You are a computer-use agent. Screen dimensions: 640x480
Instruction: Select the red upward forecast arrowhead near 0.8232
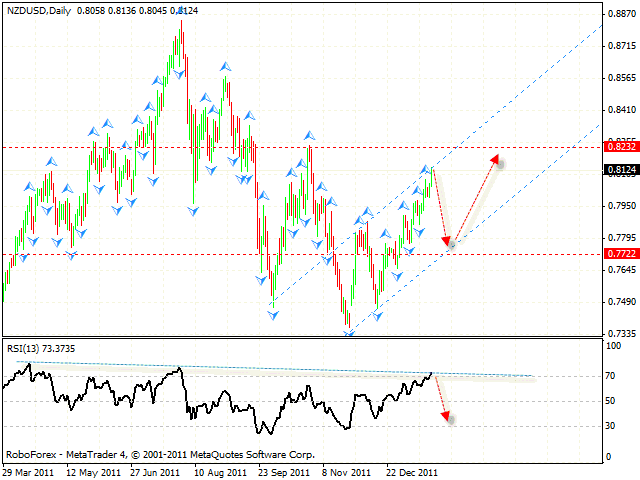point(495,159)
